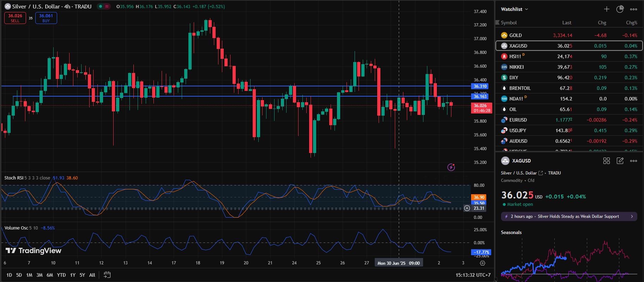Open the go-to-date calendar icon
The image size is (644, 282).
[107, 275]
